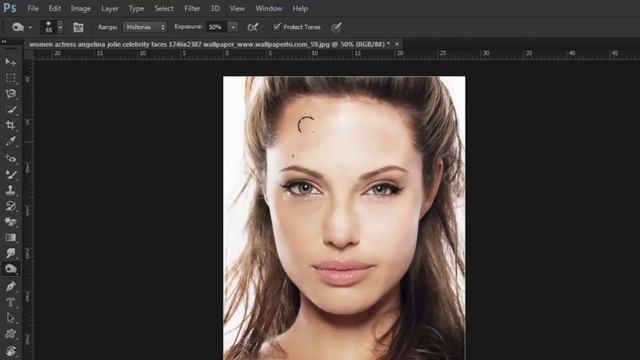Viewport: 640px width, 360px height.
Task: Expand the brush size dropdown arrow
Action: tap(60, 27)
